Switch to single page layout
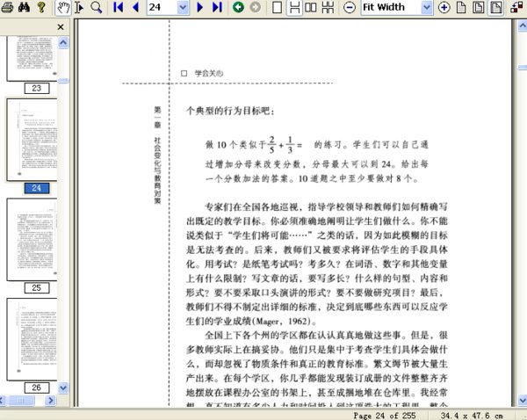This screenshot has width=527, height=420. (277, 7)
